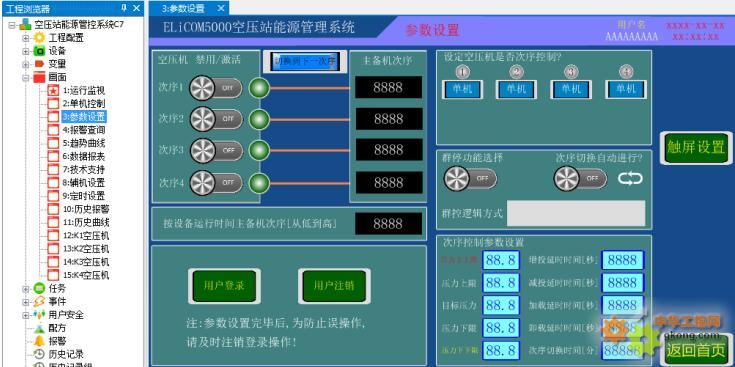Click the green 设备 device icon
Screen dimensions: 735x367
tap(40, 51)
